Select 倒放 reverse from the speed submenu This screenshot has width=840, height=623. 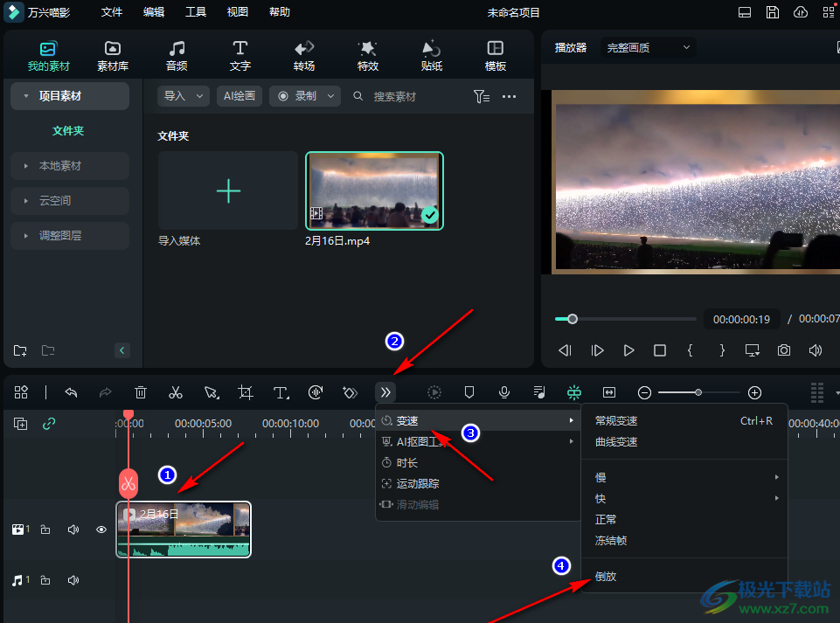(x=606, y=577)
